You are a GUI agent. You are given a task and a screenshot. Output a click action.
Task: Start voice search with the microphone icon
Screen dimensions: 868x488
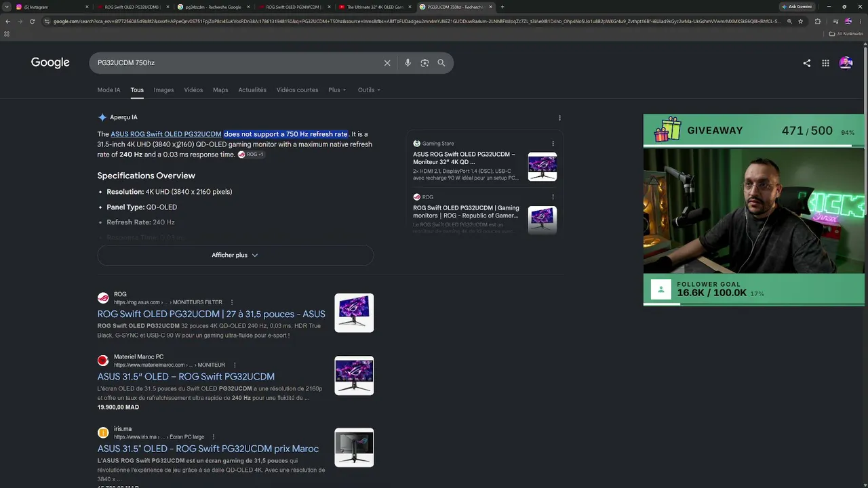point(408,63)
